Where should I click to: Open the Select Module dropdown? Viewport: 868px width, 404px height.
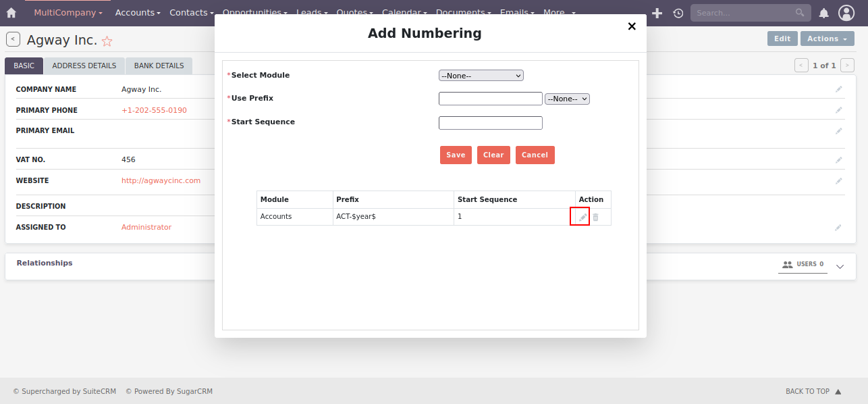click(481, 76)
